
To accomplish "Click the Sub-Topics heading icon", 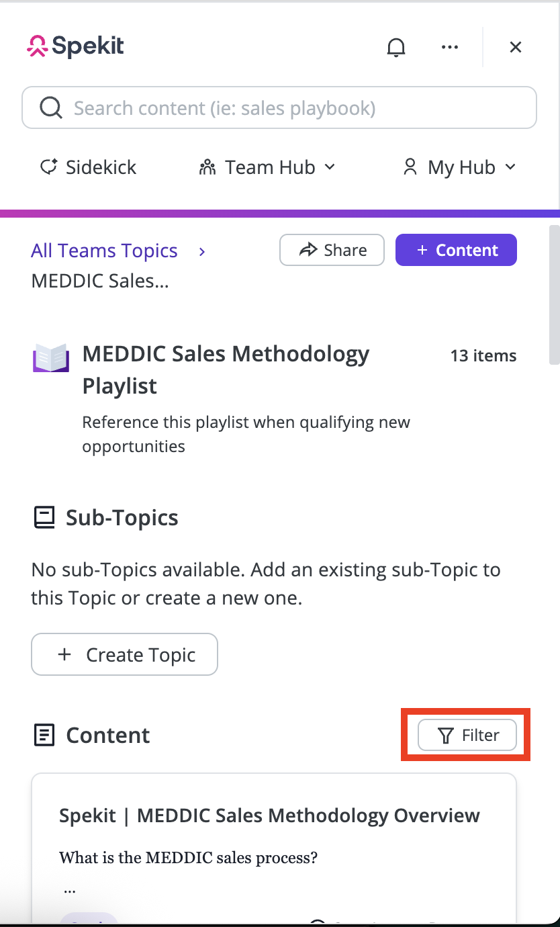I will 44,518.
